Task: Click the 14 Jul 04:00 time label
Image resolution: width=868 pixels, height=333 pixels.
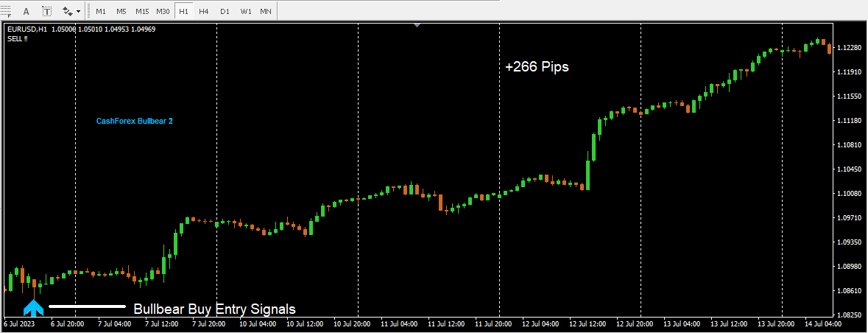Action: (822, 324)
